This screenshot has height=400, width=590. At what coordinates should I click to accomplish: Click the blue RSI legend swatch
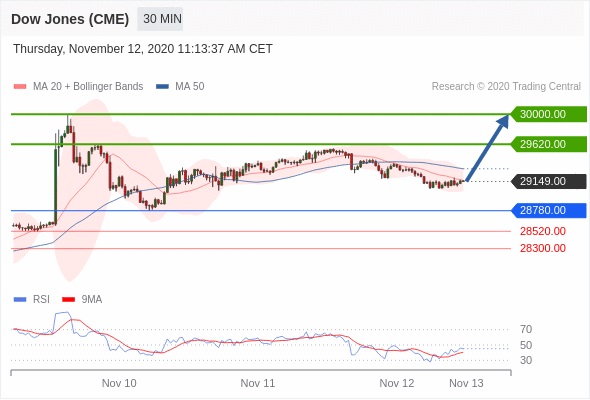coord(20,300)
